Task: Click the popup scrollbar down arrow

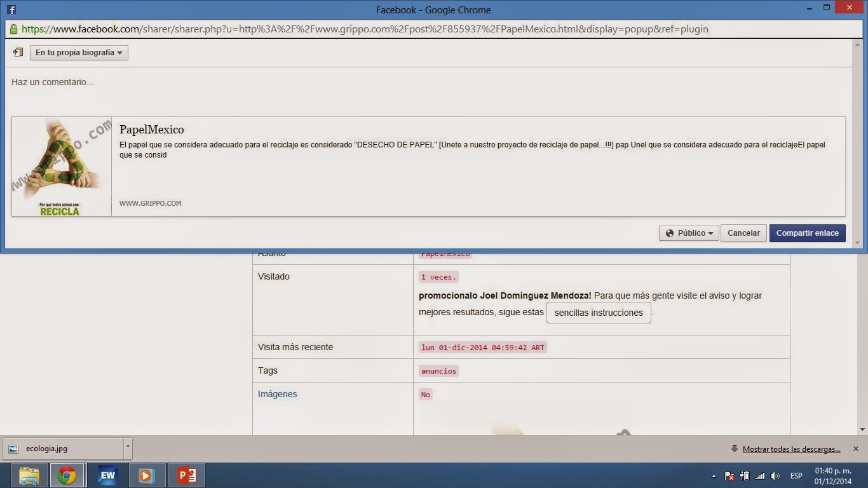Action: pos(857,243)
